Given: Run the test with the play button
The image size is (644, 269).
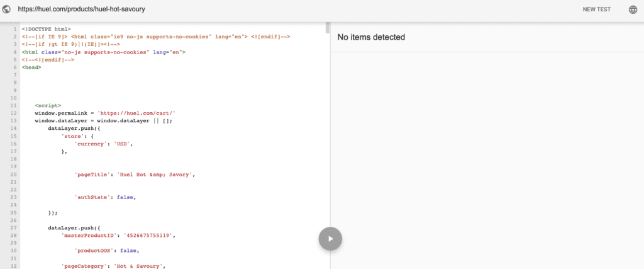Looking at the screenshot, I should 330,239.
